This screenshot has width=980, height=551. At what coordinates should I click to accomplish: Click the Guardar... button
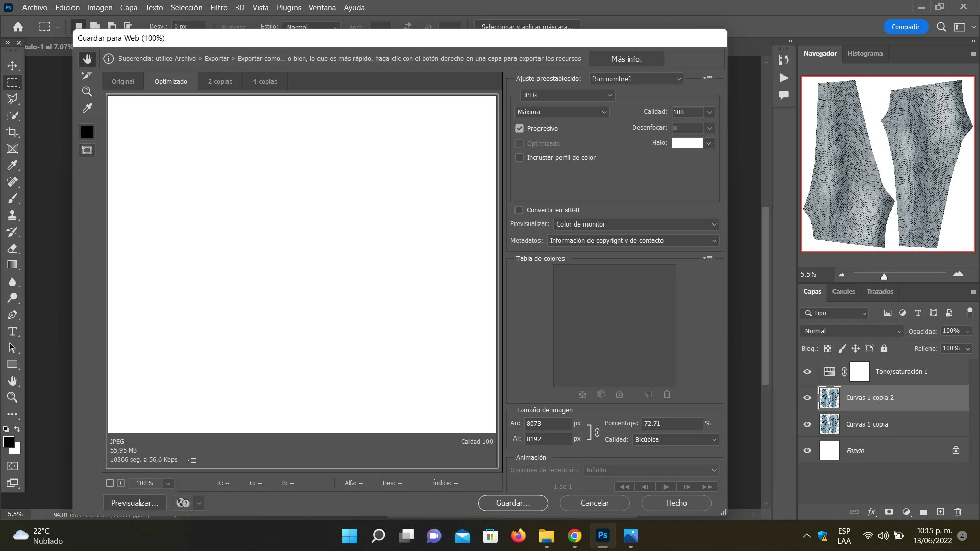click(513, 503)
